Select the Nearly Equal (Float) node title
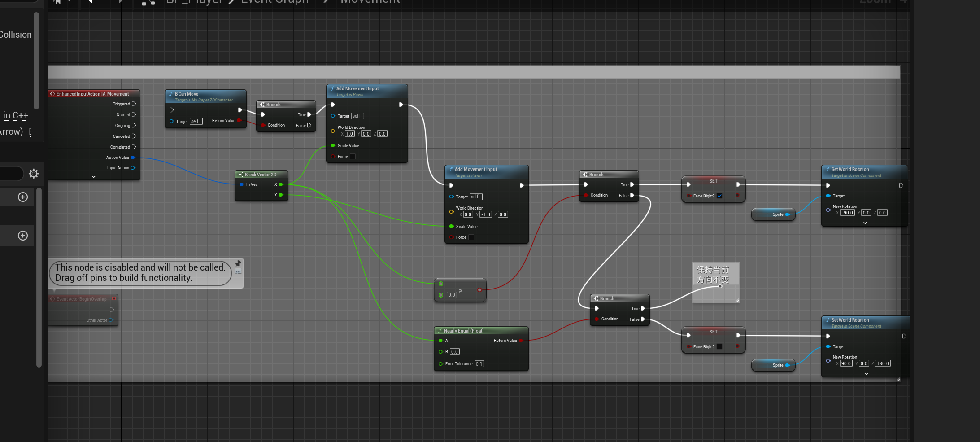Screen dimensions: 980x442 tap(464, 331)
